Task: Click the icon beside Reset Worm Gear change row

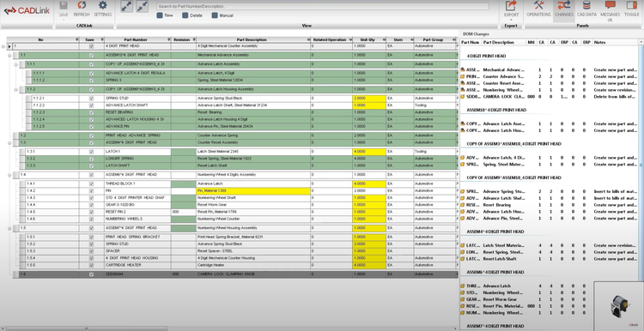Action: coord(463,299)
